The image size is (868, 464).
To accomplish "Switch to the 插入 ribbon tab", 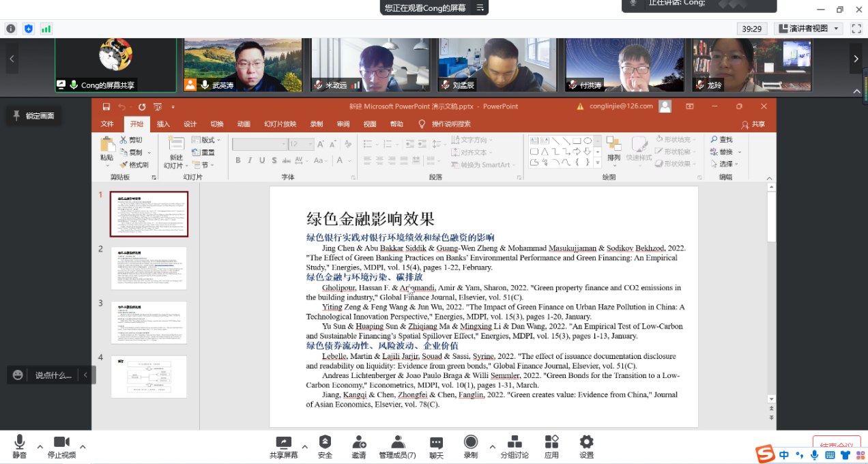I will coord(163,124).
